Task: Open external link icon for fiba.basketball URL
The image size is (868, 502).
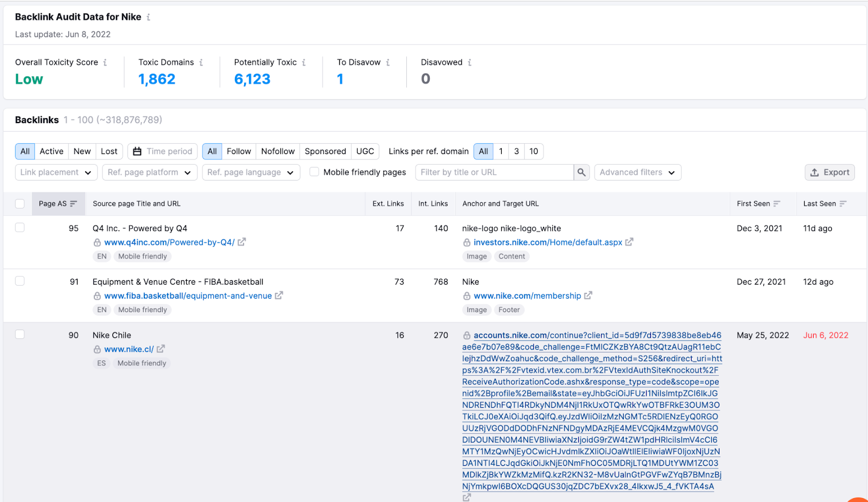Action: click(x=279, y=295)
